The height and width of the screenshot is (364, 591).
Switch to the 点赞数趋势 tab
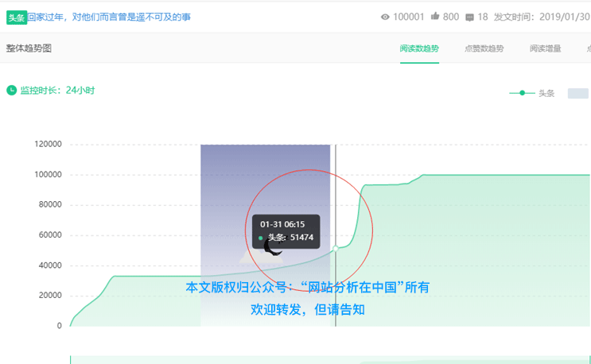484,48
